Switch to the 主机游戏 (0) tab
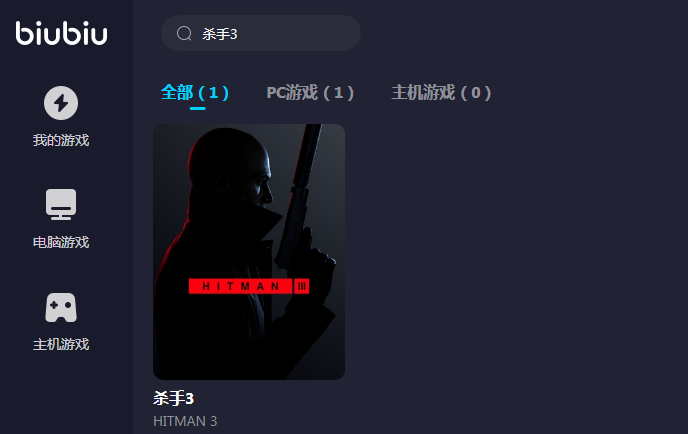 click(x=441, y=93)
